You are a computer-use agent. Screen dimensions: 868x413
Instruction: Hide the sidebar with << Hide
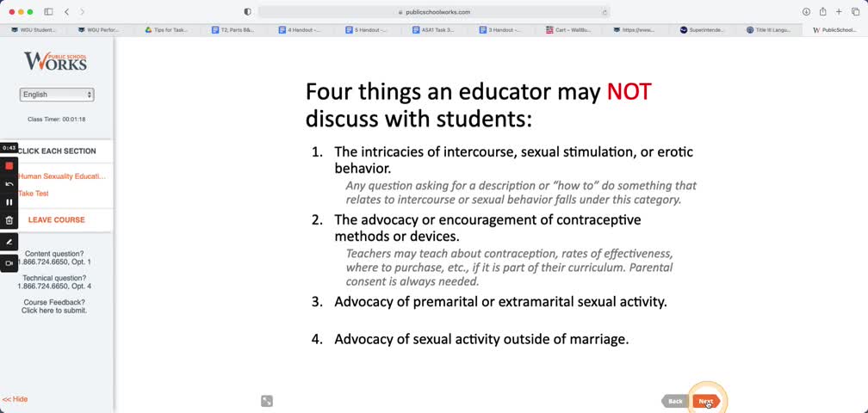[x=15, y=399]
